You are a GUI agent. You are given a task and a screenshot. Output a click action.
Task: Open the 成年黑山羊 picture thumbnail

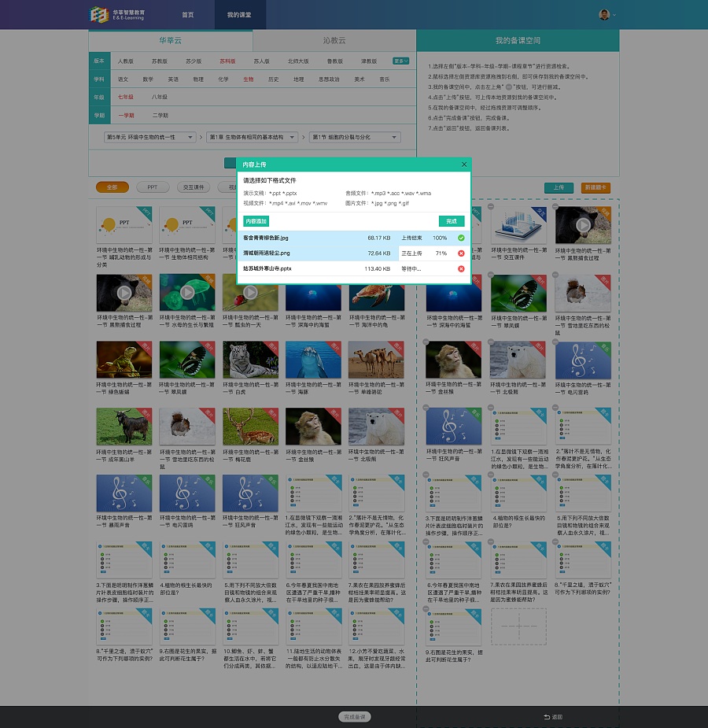(124, 427)
